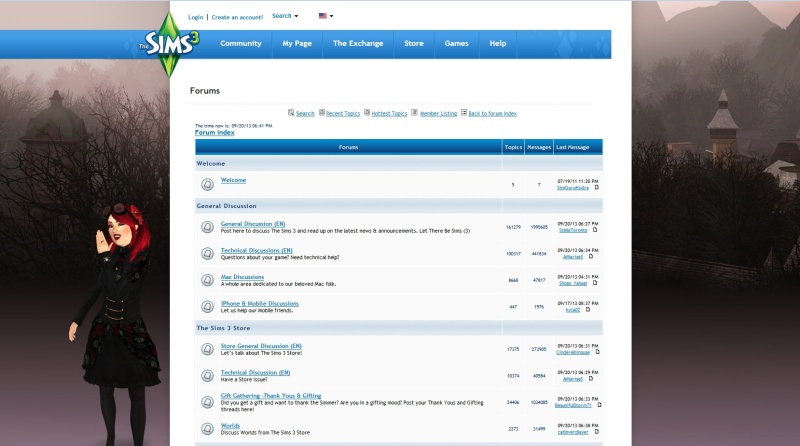Open the Store menu
The width and height of the screenshot is (800, 446).
click(x=414, y=43)
